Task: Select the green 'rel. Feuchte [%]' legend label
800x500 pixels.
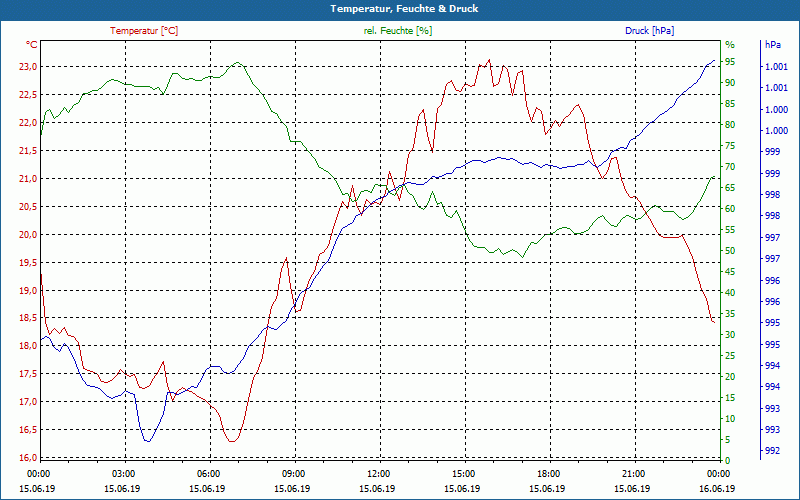Action: (x=397, y=31)
